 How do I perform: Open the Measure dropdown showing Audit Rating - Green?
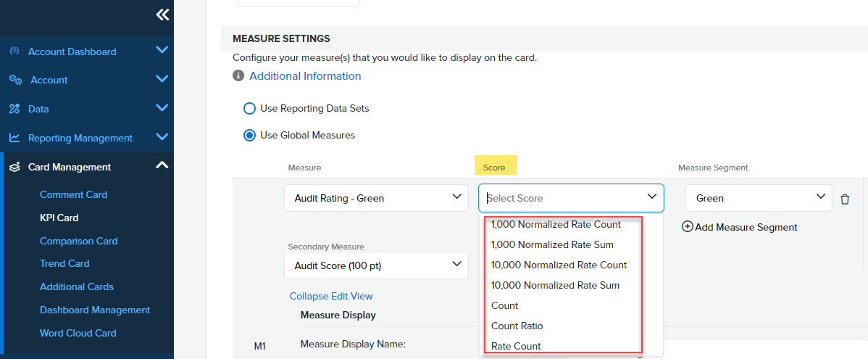pyautogui.click(x=376, y=198)
